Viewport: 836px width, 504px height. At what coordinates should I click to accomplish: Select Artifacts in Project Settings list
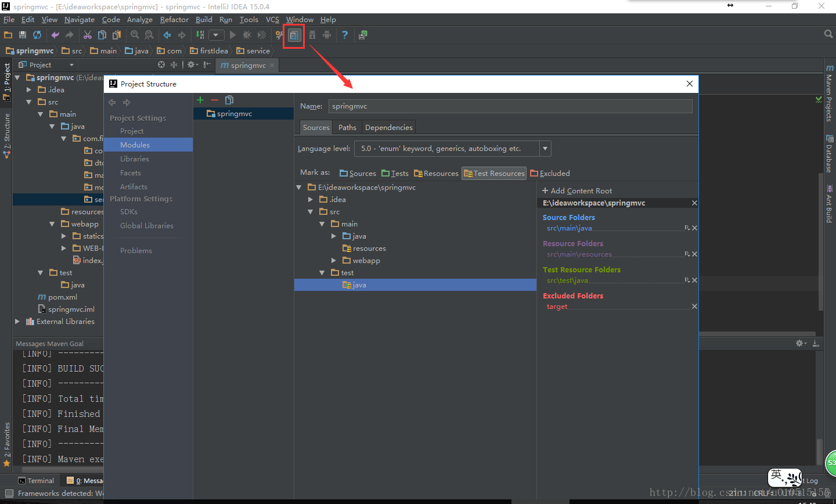[x=134, y=187]
